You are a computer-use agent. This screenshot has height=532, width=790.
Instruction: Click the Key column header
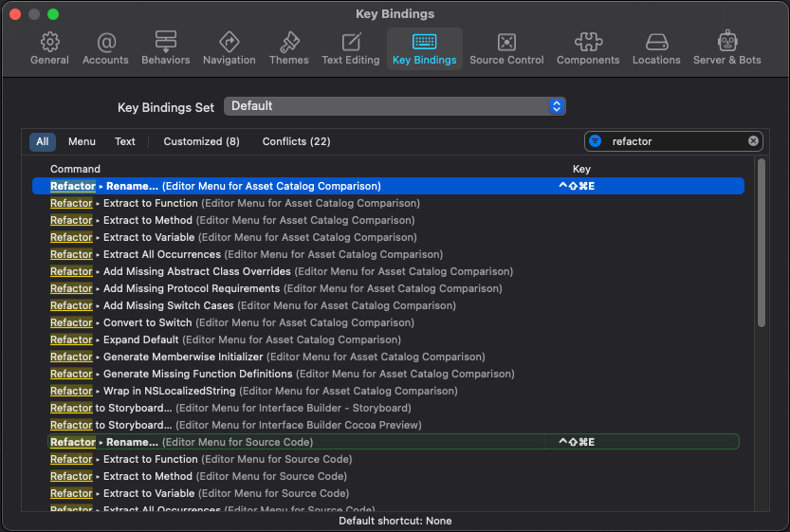click(581, 169)
